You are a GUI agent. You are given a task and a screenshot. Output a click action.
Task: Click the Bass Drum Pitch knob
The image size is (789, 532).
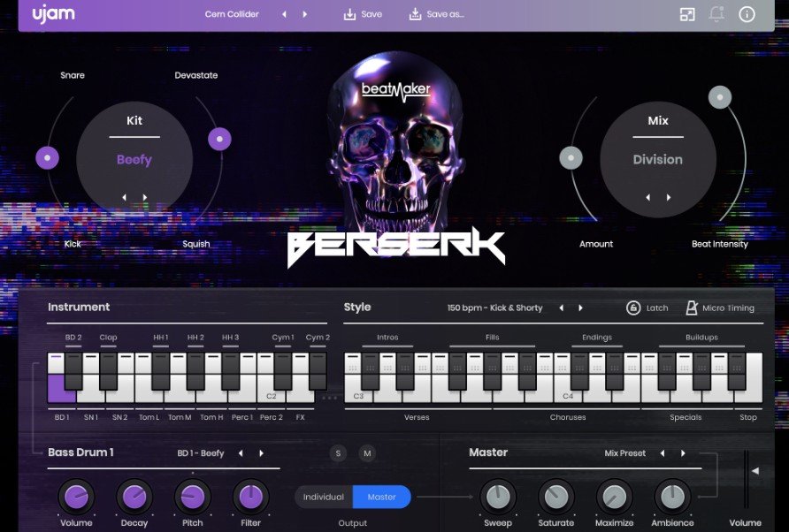(x=192, y=497)
